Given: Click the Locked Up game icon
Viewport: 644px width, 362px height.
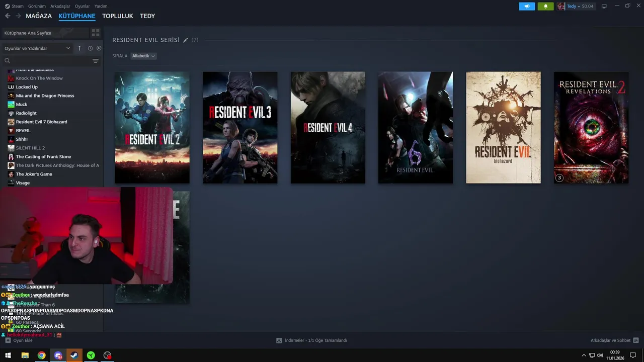Looking at the screenshot, I should pyautogui.click(x=11, y=87).
